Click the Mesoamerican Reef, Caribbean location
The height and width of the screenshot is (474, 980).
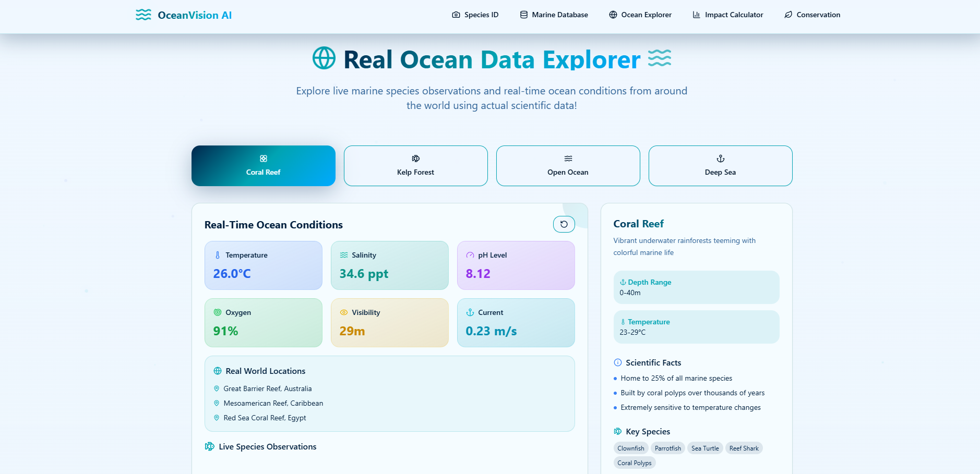point(273,403)
